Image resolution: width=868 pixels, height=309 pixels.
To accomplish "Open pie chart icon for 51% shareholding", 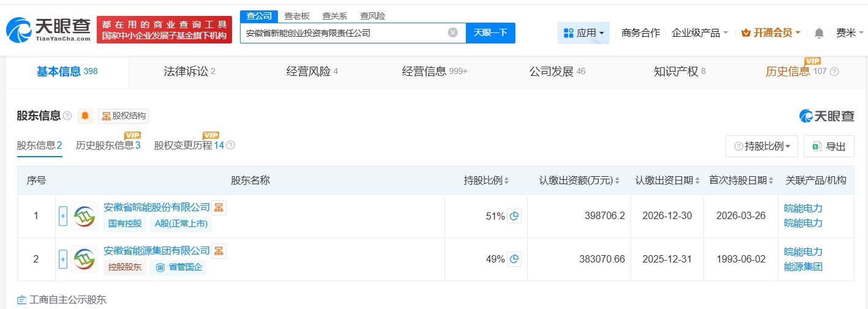I will click(514, 216).
